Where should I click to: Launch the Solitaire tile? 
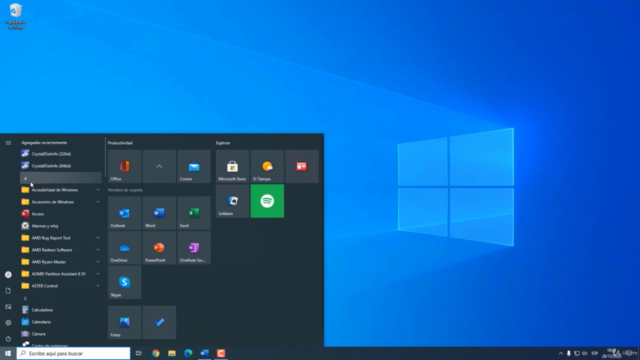click(233, 201)
